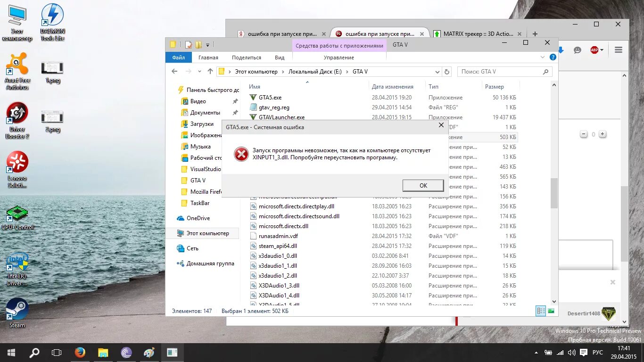Open taskbar search magnifier
The width and height of the screenshot is (644, 362).
pos(34,352)
